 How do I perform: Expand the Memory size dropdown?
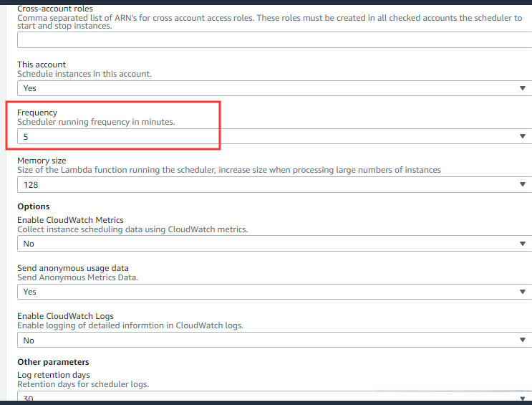(272, 185)
